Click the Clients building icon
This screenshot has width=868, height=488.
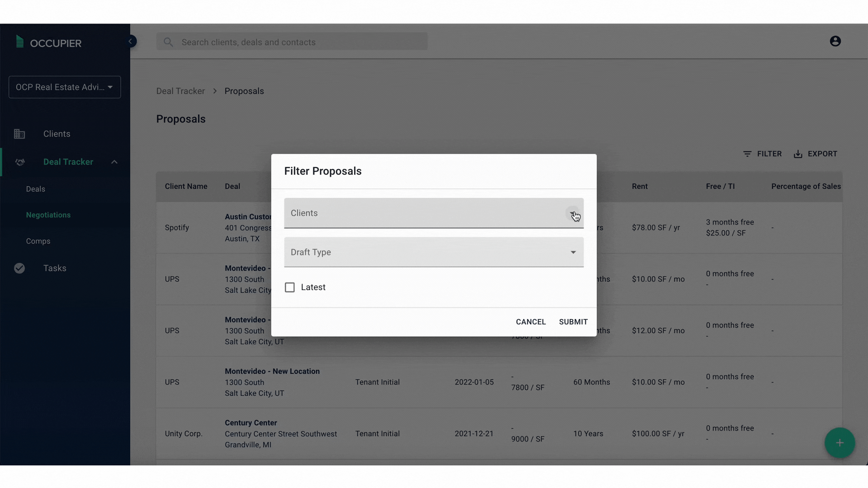pyautogui.click(x=19, y=134)
